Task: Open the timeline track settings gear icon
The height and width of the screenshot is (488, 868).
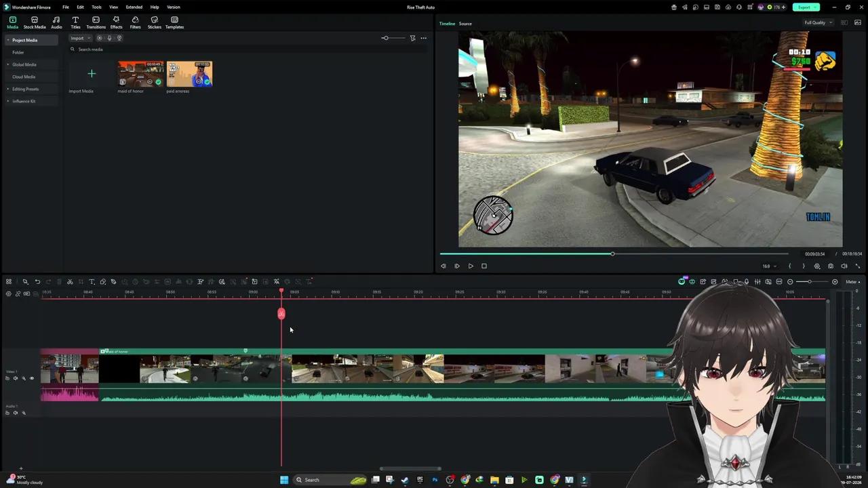Action: [8, 293]
